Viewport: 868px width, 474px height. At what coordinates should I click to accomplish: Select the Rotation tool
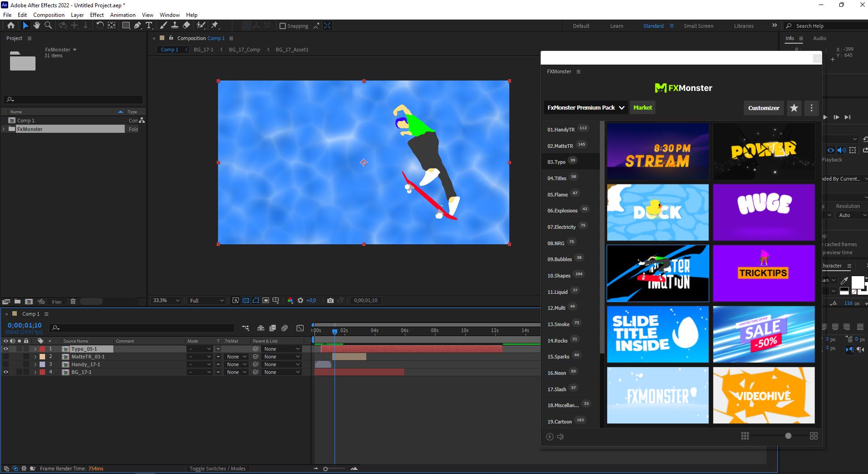tap(100, 25)
